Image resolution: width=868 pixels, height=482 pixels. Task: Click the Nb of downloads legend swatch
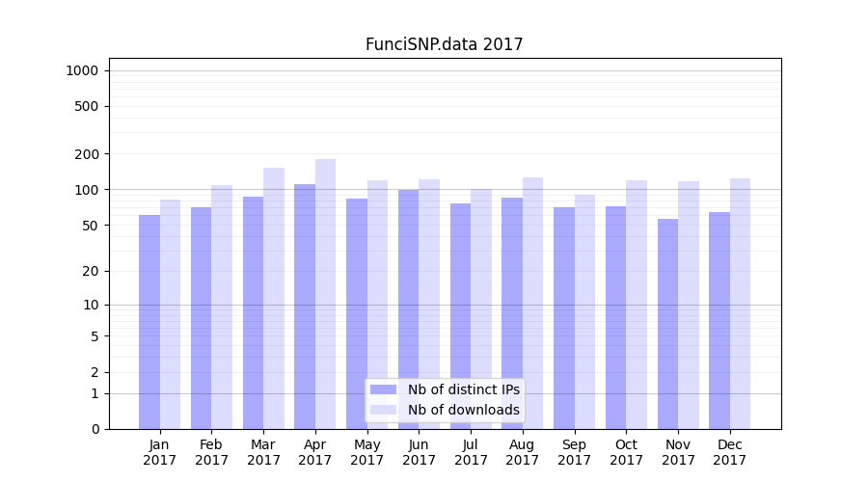(383, 410)
